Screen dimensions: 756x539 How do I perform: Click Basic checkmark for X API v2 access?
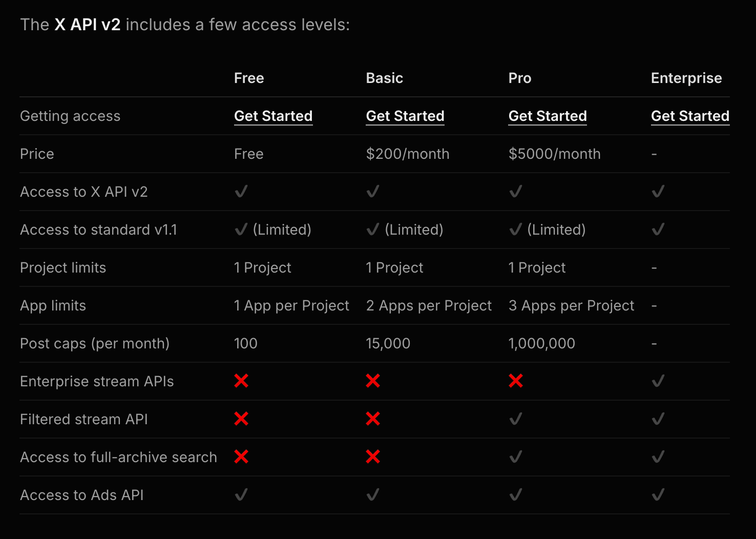pos(373,191)
